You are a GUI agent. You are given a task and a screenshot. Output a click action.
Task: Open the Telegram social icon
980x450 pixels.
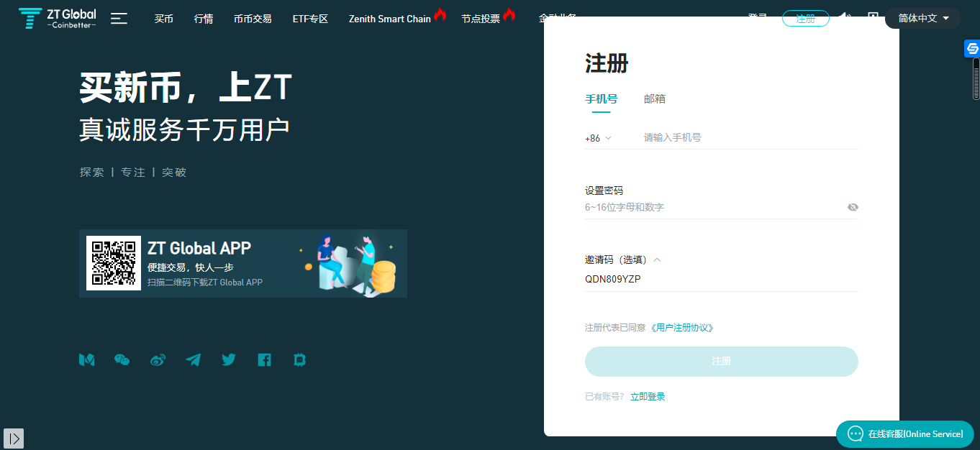click(x=193, y=360)
